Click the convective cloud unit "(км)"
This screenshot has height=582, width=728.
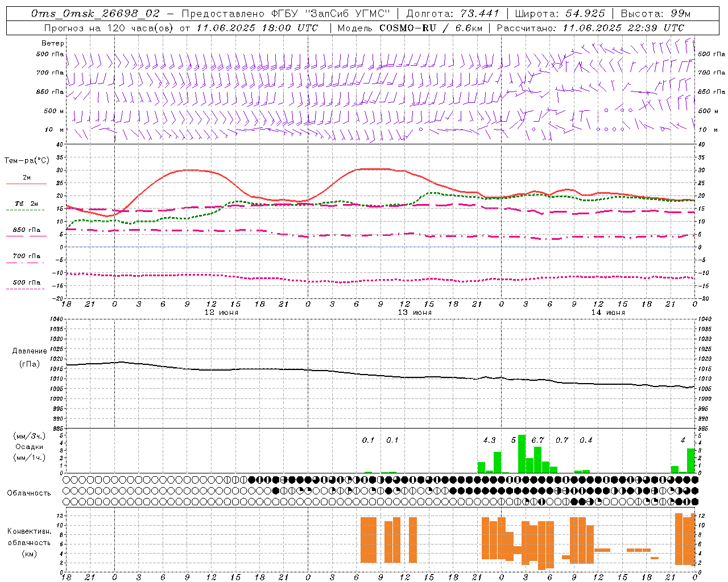point(30,554)
